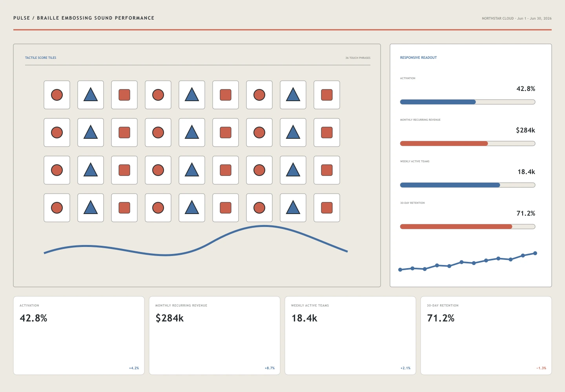Viewport: 565px width, 392px height.
Task: Pick the middle circle tile in the top row
Action: (x=158, y=95)
